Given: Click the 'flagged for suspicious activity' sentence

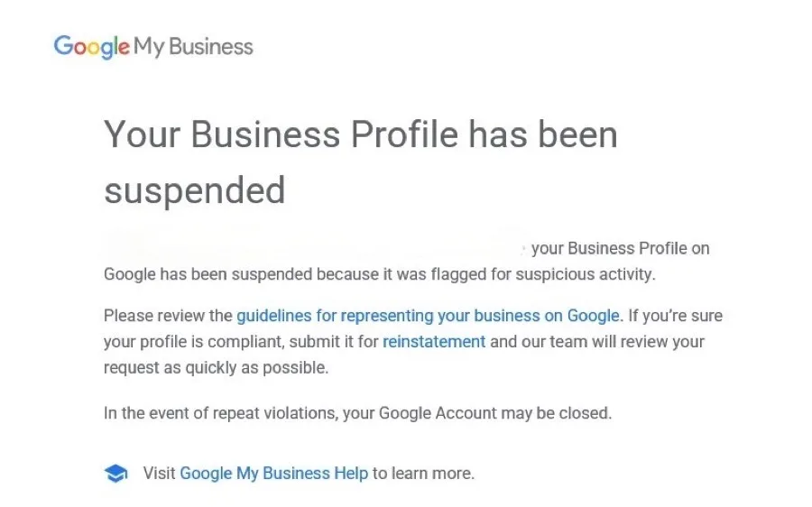Looking at the screenshot, I should (380, 274).
